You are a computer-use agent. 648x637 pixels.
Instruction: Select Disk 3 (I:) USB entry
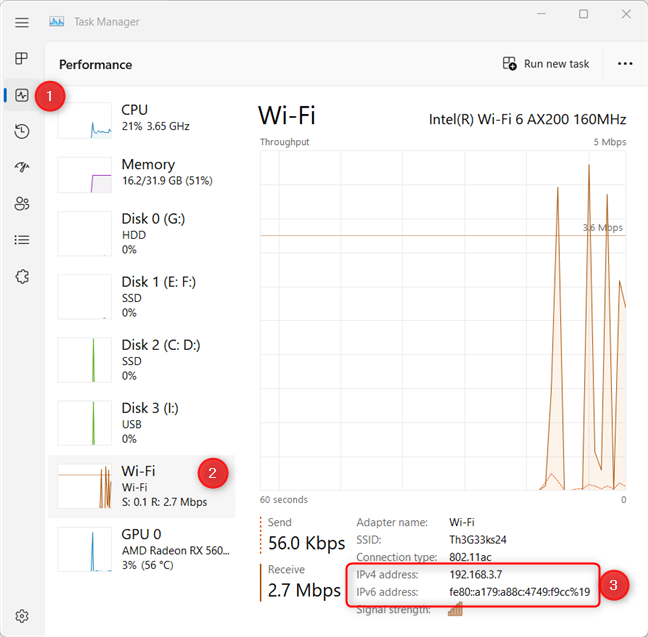142,423
